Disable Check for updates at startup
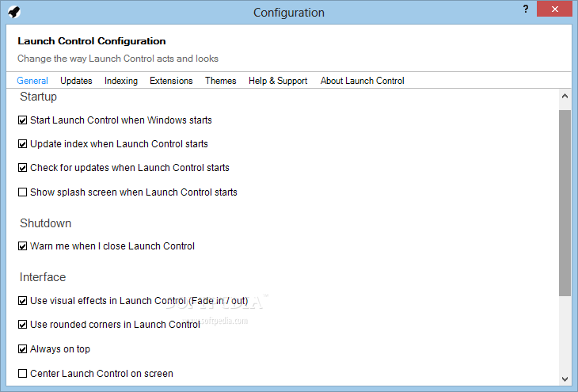This screenshot has width=578, height=392. click(22, 168)
